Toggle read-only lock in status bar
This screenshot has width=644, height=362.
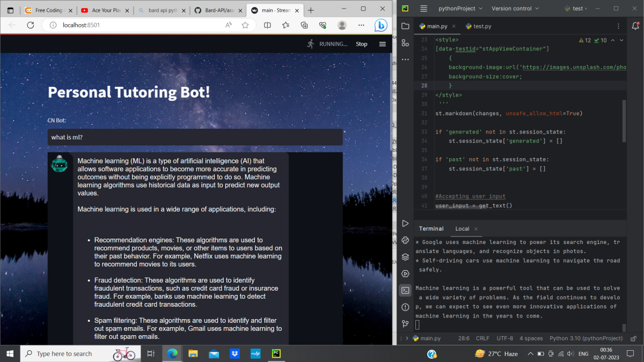coord(634,338)
